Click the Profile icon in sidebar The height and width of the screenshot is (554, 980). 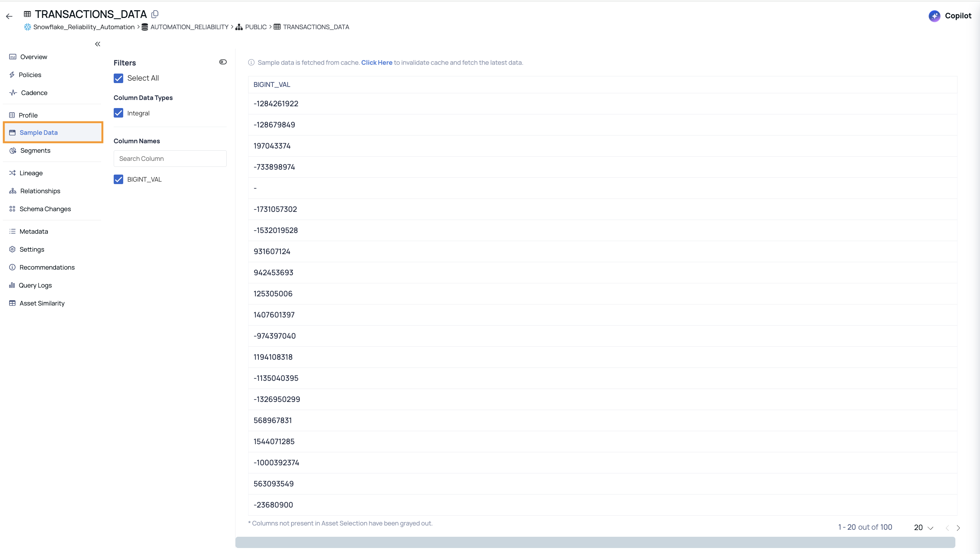(x=12, y=115)
